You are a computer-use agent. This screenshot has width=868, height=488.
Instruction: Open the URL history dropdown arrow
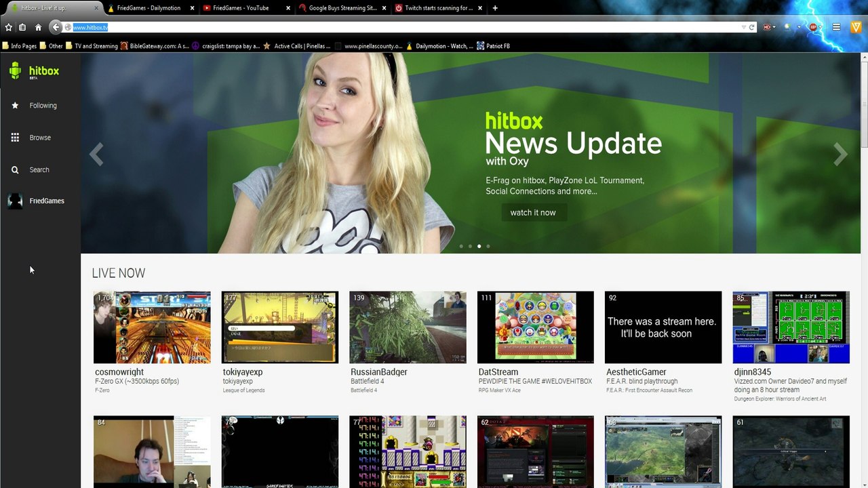pos(744,27)
